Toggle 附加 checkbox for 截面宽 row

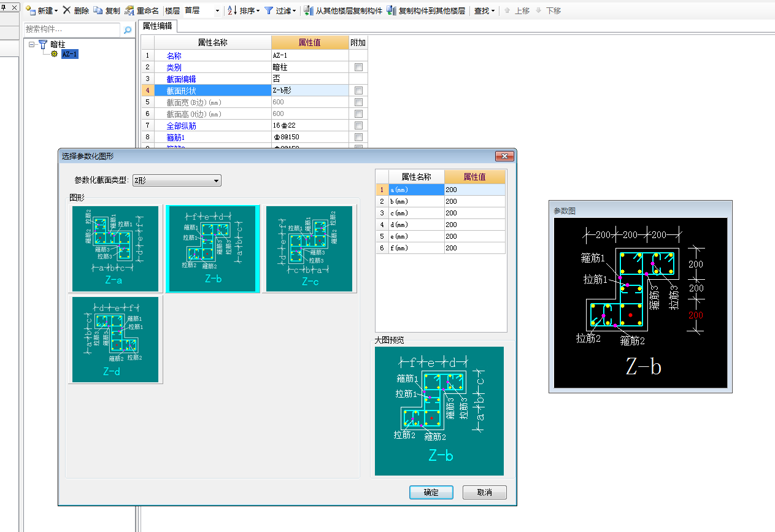pos(358,102)
